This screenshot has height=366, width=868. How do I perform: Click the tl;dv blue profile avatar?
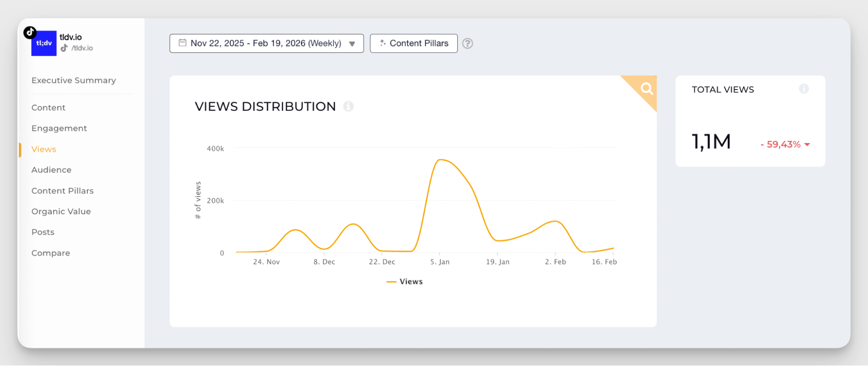pyautogui.click(x=44, y=43)
